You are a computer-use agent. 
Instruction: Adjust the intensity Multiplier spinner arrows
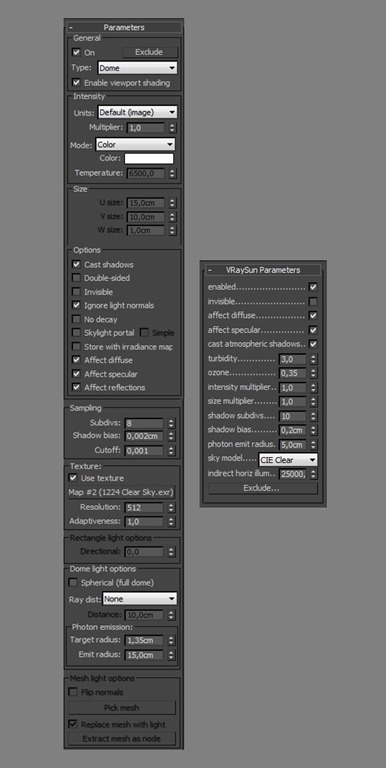pyautogui.click(x=172, y=128)
